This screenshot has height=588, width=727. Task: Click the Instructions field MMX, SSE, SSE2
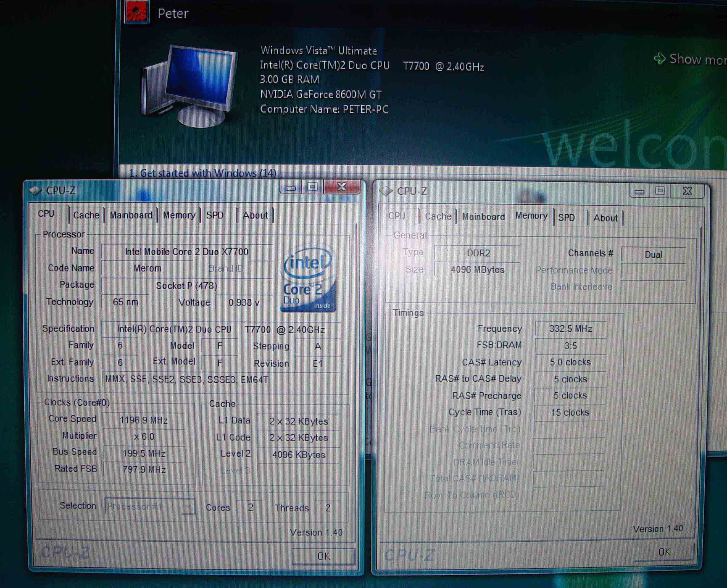click(x=221, y=379)
